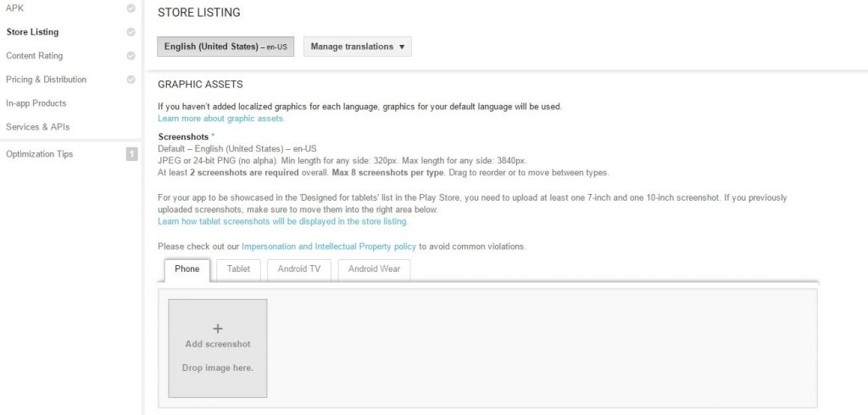The image size is (868, 415).
Task: Open Impersonation and Intellectual Property policy link
Action: 329,246
